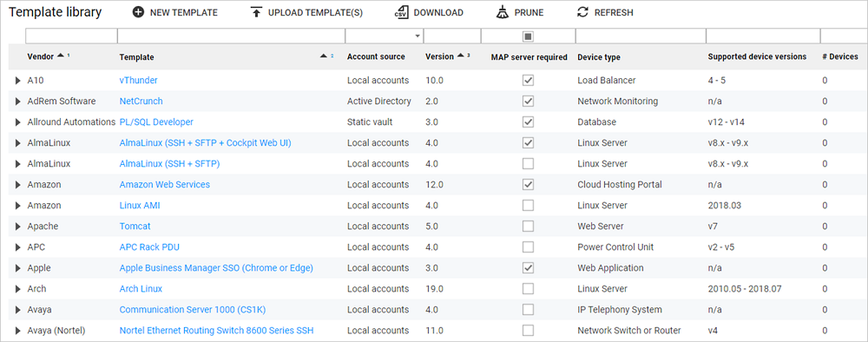This screenshot has width=868, height=342.
Task: Toggle MAP checkbox for Tomcat row
Action: (529, 227)
